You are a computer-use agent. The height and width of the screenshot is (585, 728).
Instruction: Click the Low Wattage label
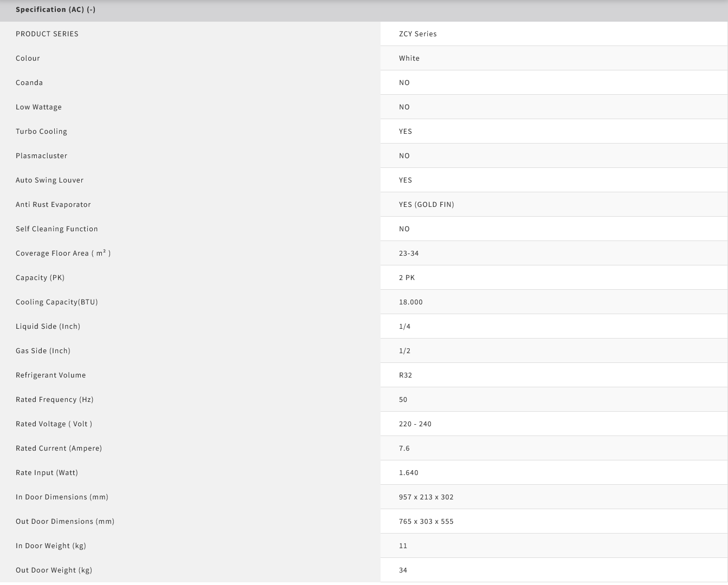[x=38, y=107]
